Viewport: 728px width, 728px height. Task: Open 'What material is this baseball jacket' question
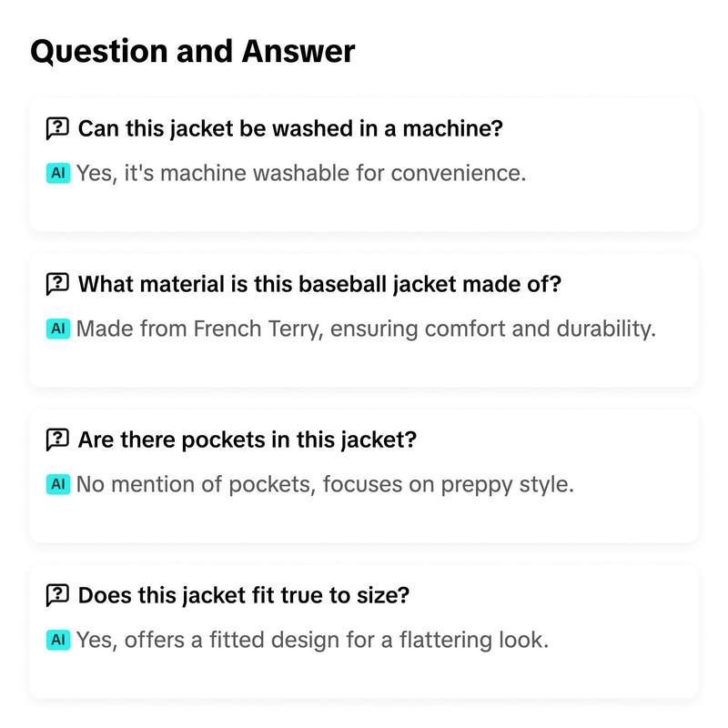[x=319, y=284]
